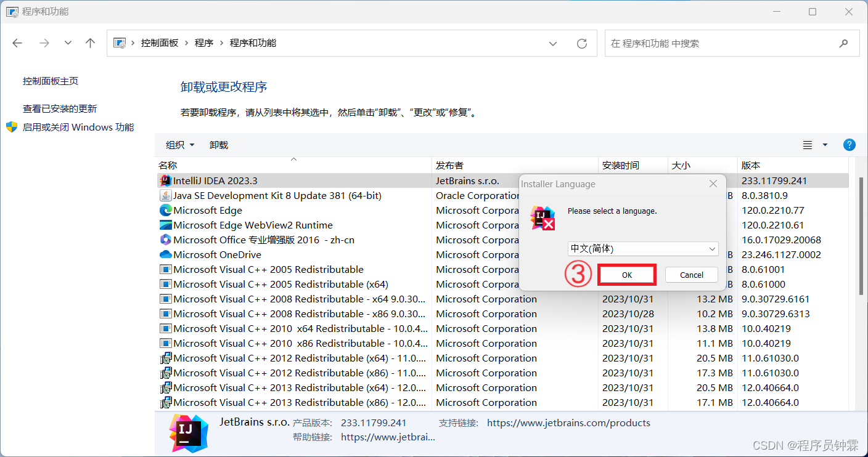
Task: Select the Microsoft OneDrive row
Action: point(502,254)
